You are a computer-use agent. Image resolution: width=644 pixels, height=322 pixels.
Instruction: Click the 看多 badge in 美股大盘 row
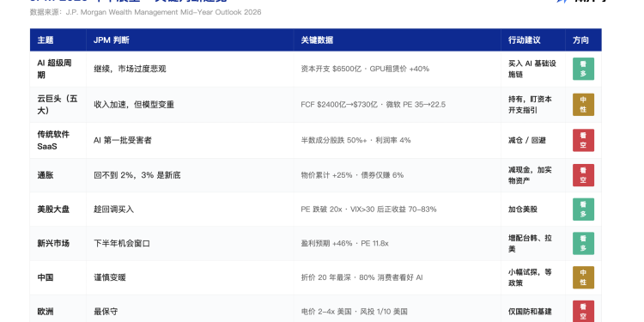tap(583, 210)
